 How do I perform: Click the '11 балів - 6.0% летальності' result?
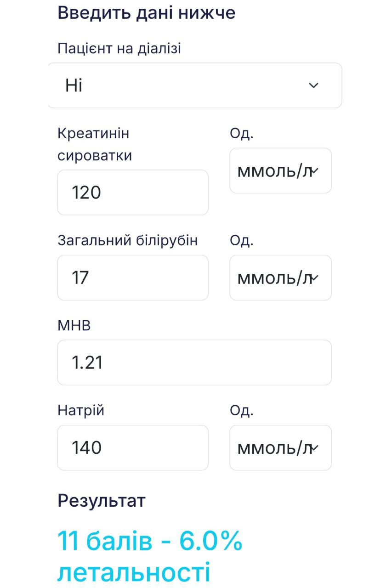pyautogui.click(x=150, y=557)
